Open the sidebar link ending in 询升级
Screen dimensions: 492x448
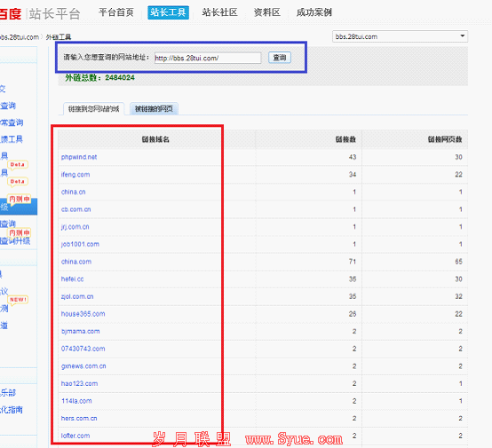click(x=15, y=240)
